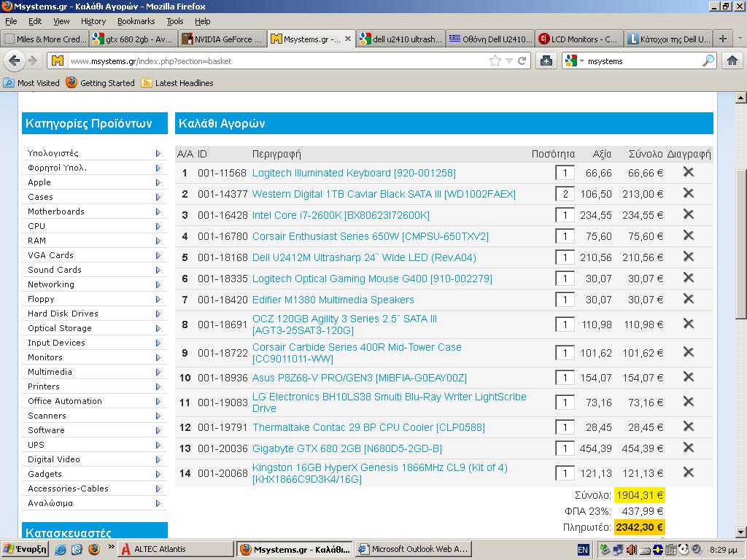Click Most Visited bookmark button
Screen dimensions: 747x560
pos(31,83)
